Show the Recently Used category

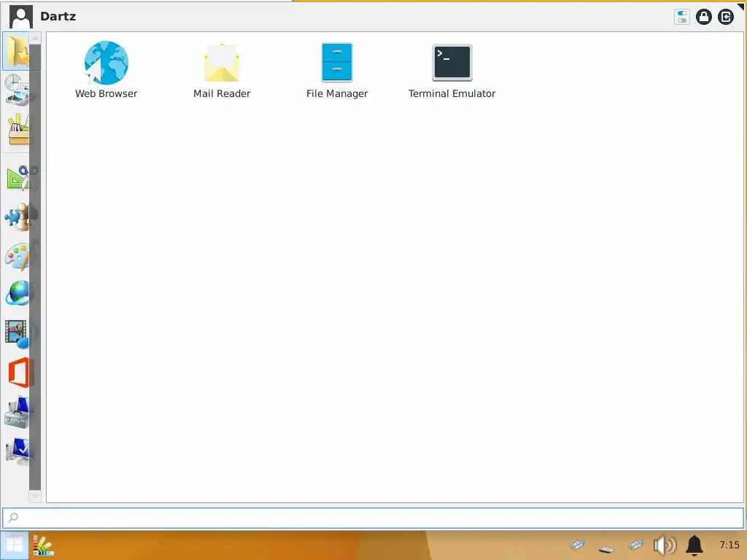coord(18,90)
